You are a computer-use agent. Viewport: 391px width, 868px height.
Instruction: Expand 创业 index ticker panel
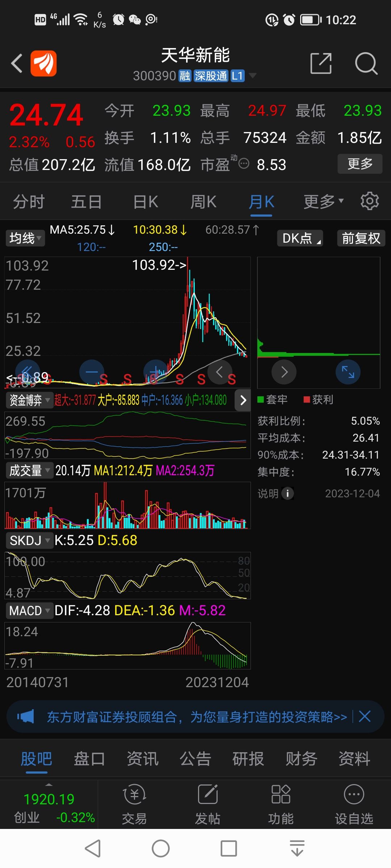[x=49, y=804]
